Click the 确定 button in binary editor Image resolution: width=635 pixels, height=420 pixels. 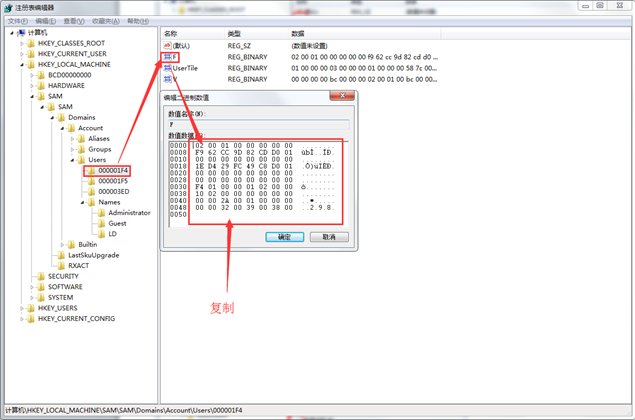point(284,237)
